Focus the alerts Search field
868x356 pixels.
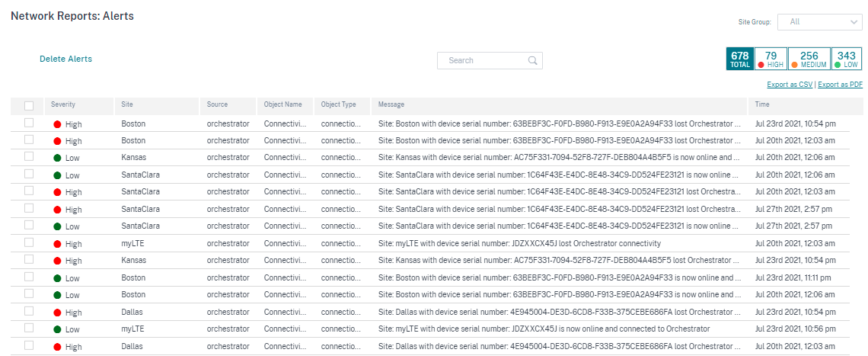click(490, 60)
